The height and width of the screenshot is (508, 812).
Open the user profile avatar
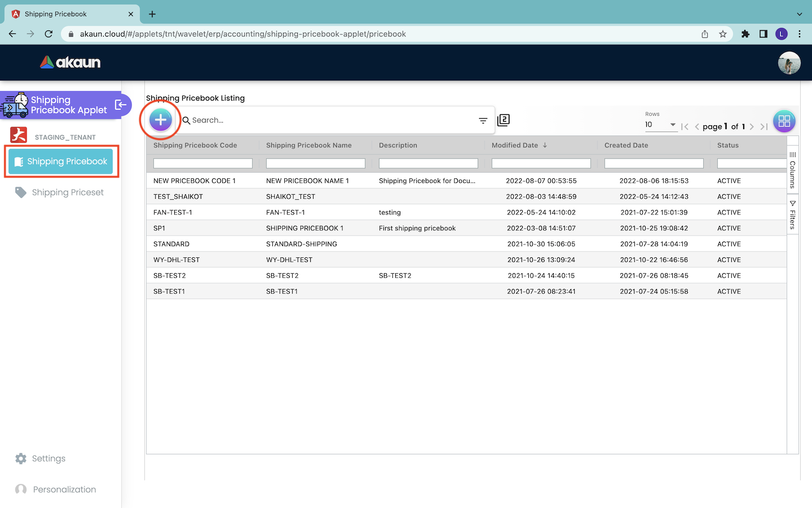point(789,63)
